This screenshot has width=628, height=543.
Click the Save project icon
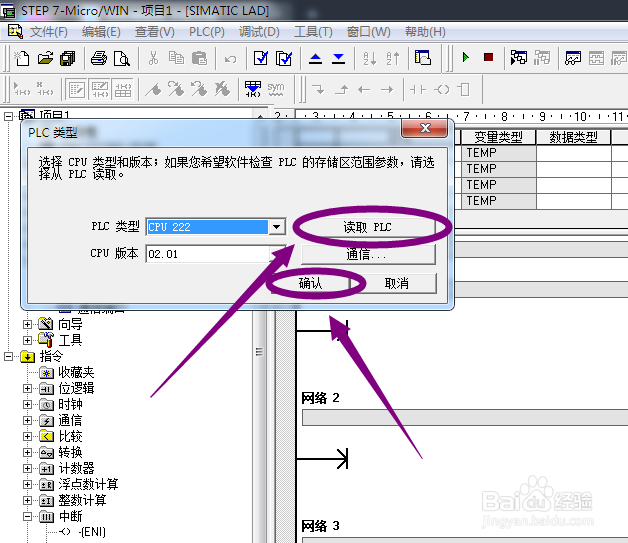(67, 58)
